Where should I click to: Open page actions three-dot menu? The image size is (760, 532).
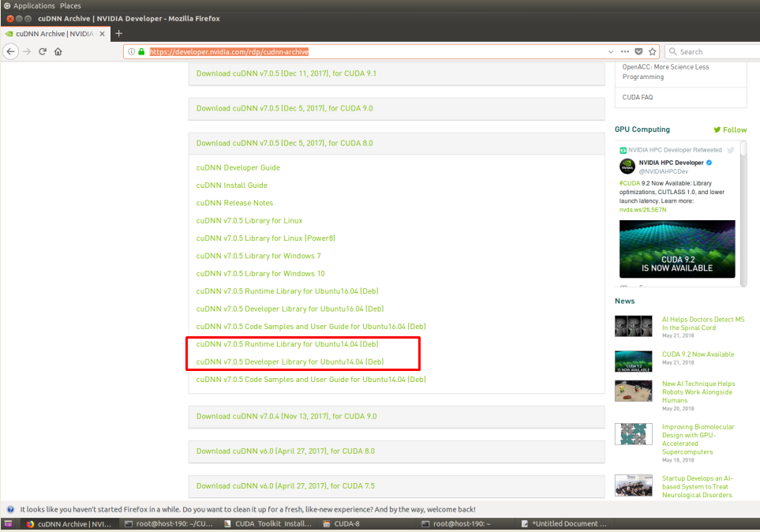[x=625, y=51]
